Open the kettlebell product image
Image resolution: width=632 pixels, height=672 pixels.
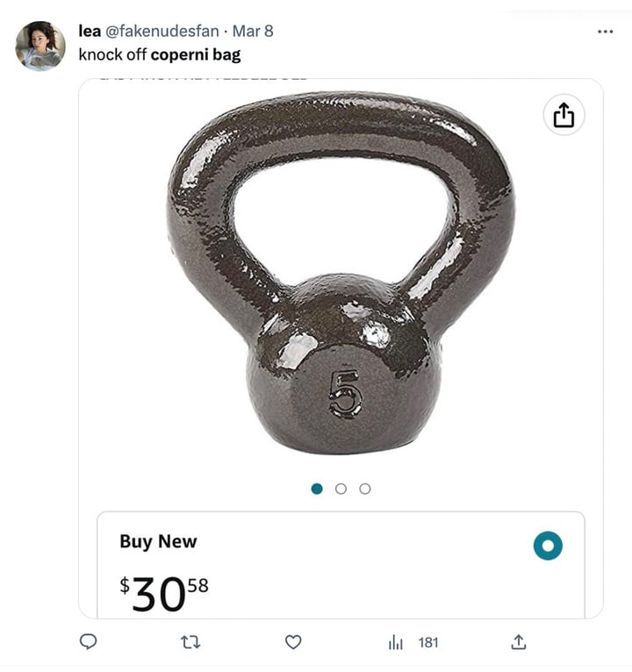[x=341, y=273]
